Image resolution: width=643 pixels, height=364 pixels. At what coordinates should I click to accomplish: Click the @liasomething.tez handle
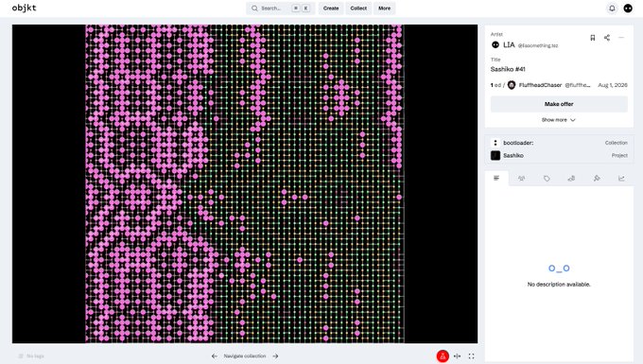point(538,45)
